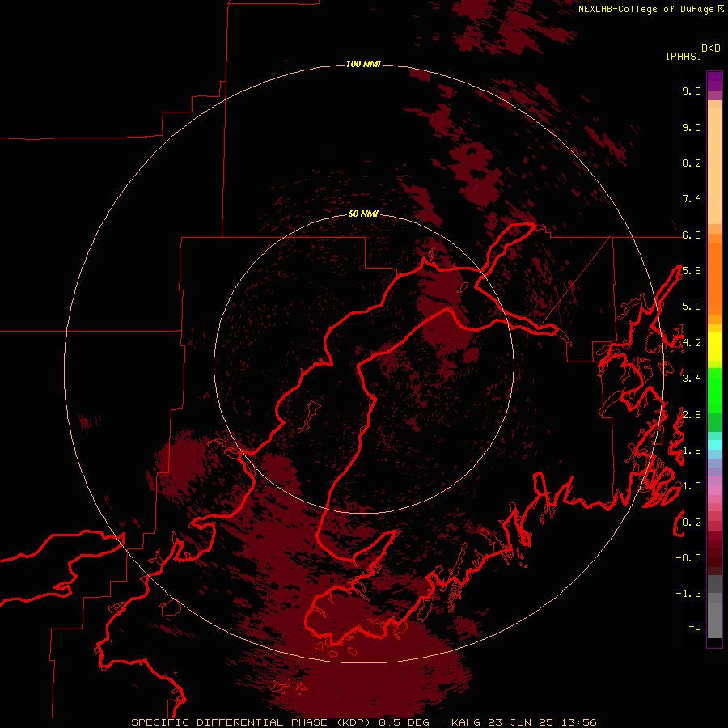Pick the purple segment of the color scale
Viewport: 728px width, 728px height.
(714, 82)
